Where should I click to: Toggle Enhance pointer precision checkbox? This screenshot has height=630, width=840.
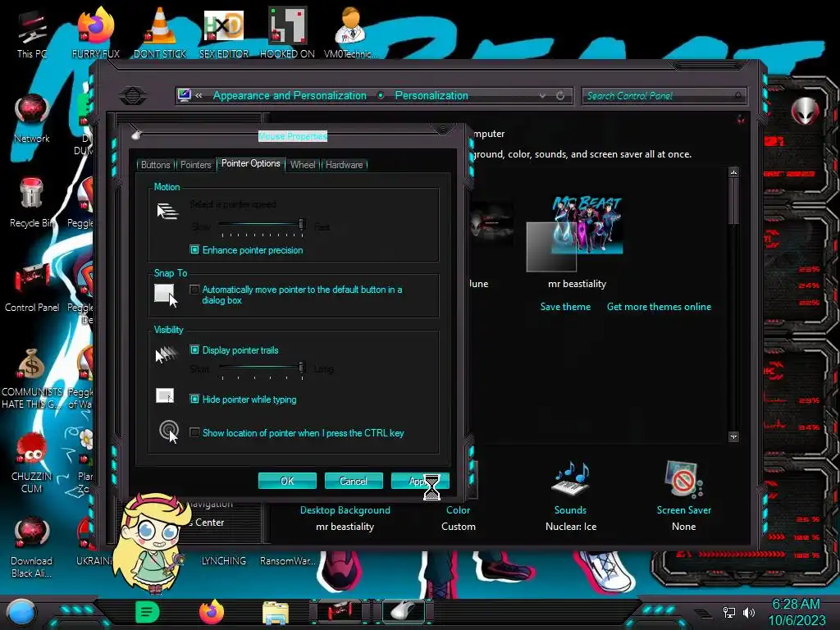pos(194,249)
